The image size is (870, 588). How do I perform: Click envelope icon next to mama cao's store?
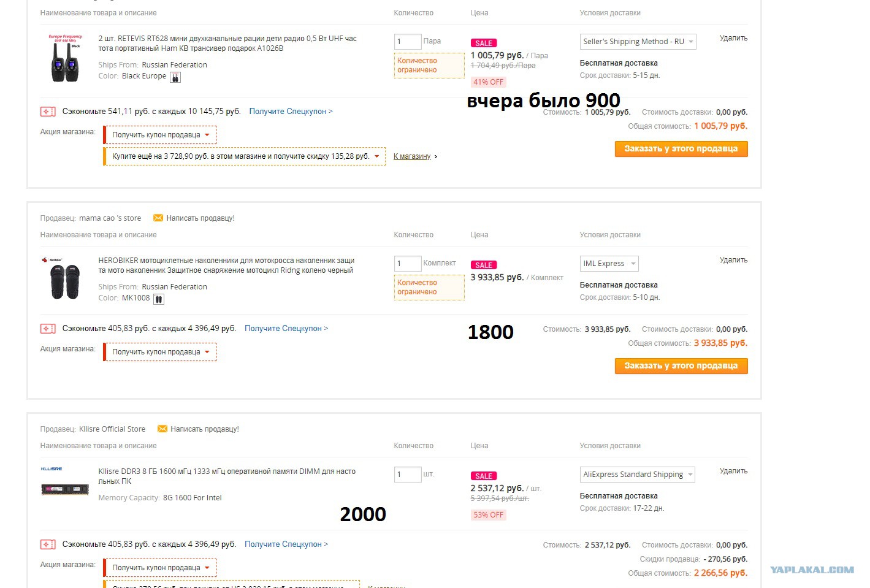click(158, 218)
